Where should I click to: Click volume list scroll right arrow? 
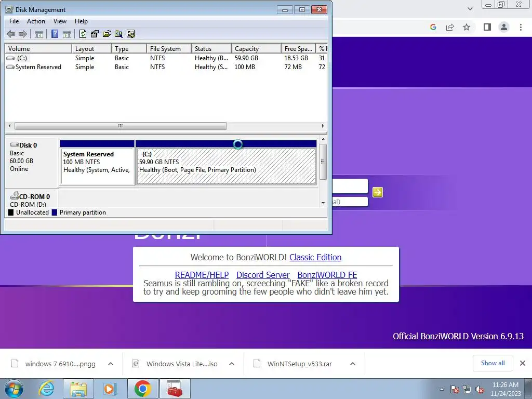click(x=323, y=126)
